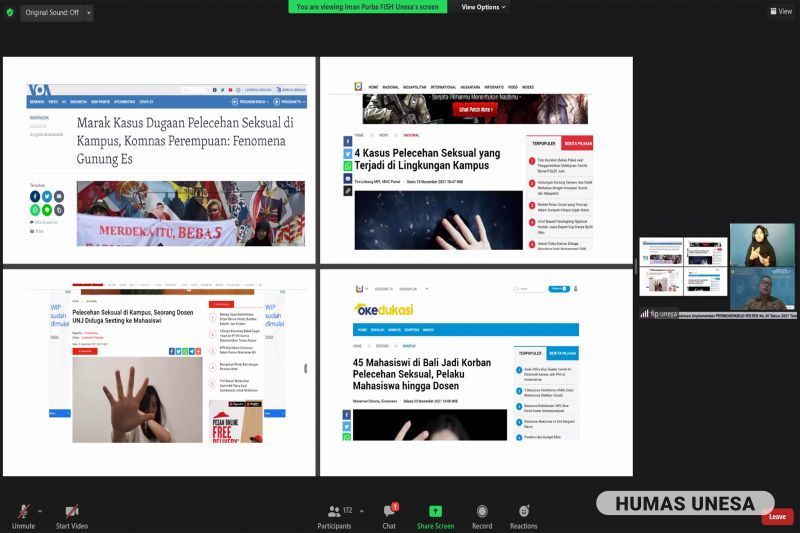Leave the meeting with the red Leave button
The image size is (800, 533).
(777, 517)
